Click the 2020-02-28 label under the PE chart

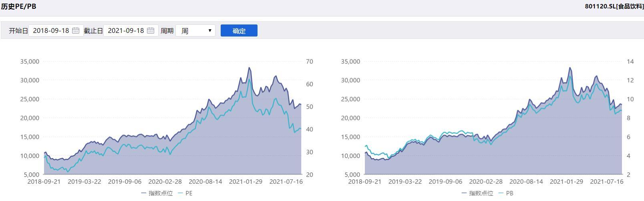[x=165, y=182]
